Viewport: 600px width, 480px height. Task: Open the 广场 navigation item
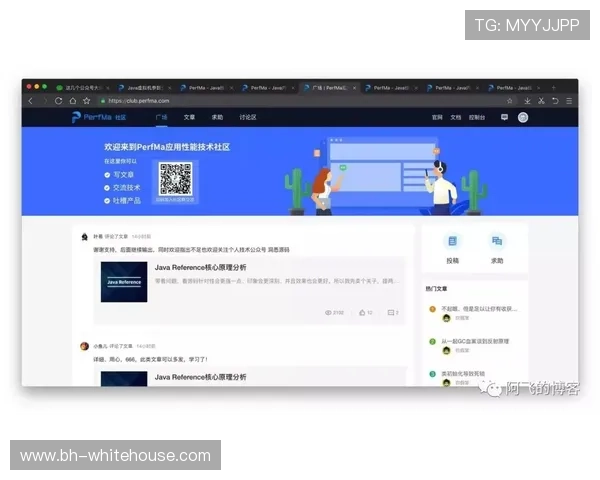(161, 117)
